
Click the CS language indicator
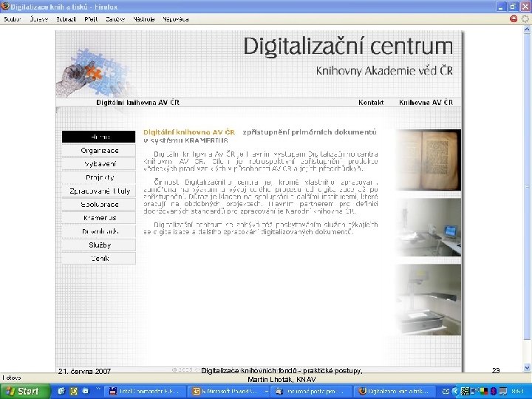coord(446,392)
